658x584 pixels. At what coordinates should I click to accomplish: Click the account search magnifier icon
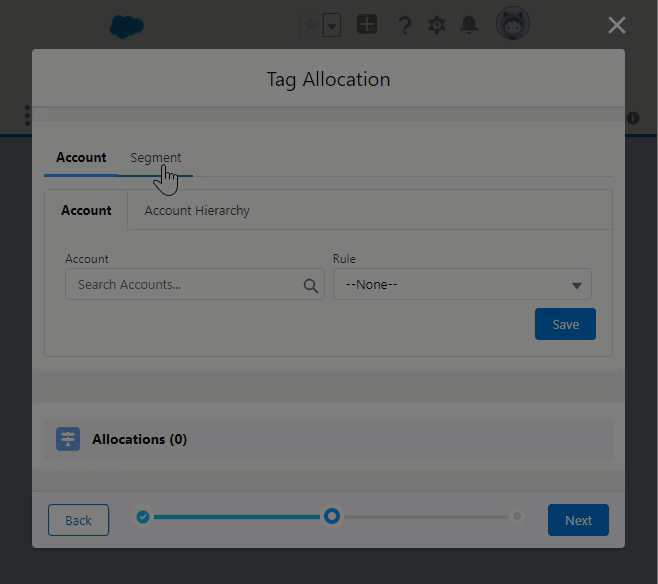[x=311, y=286]
